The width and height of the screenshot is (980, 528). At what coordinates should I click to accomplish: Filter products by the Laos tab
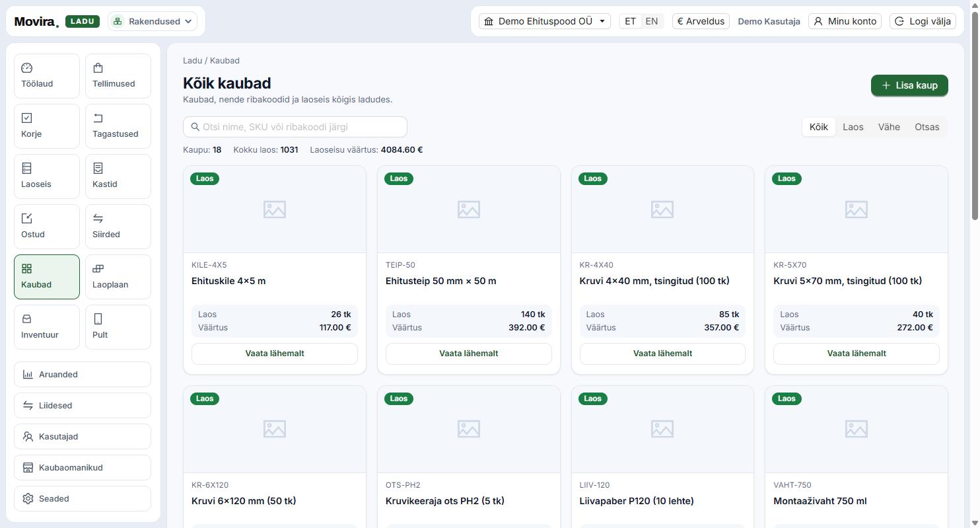853,127
